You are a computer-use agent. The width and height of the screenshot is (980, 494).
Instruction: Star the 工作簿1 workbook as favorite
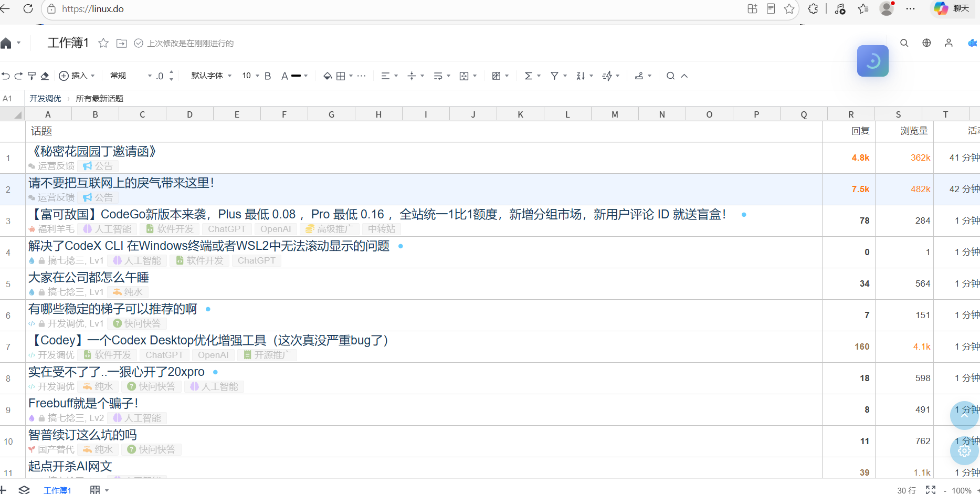103,43
